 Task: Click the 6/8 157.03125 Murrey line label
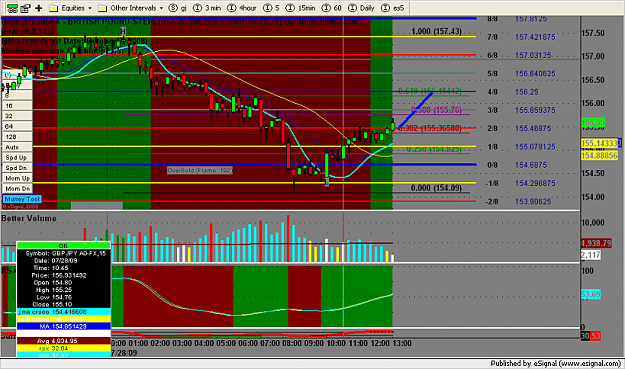(519, 55)
